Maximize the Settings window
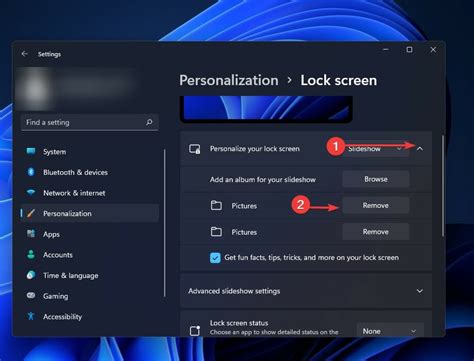This screenshot has width=474, height=361. click(x=409, y=50)
